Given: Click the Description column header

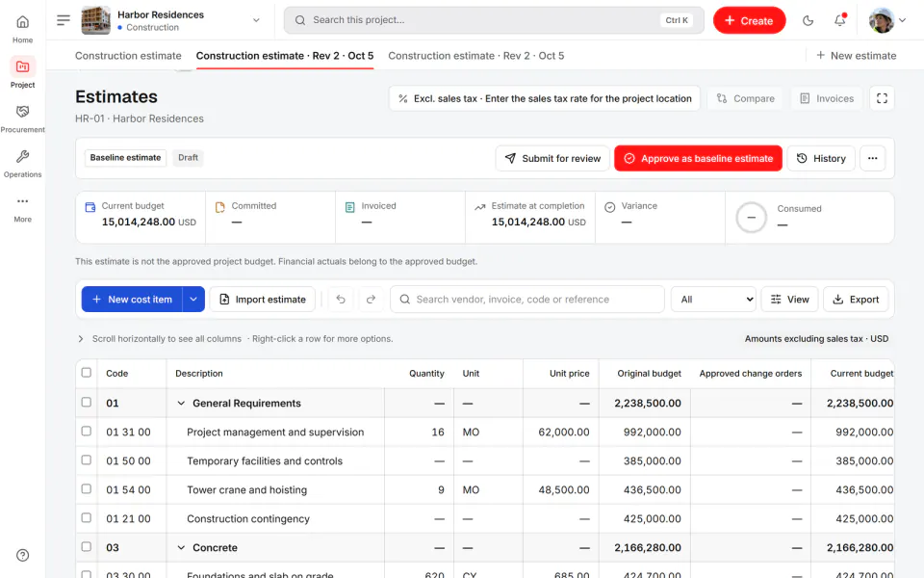Looking at the screenshot, I should [x=199, y=374].
